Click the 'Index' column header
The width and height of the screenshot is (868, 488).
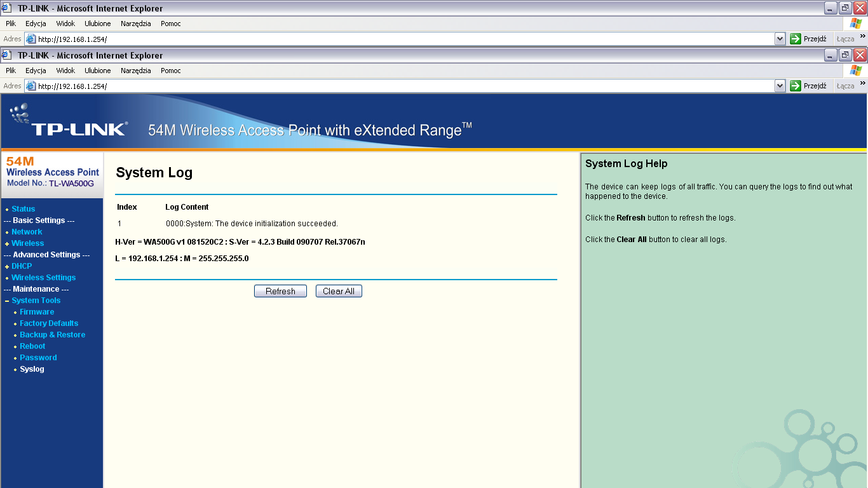127,207
